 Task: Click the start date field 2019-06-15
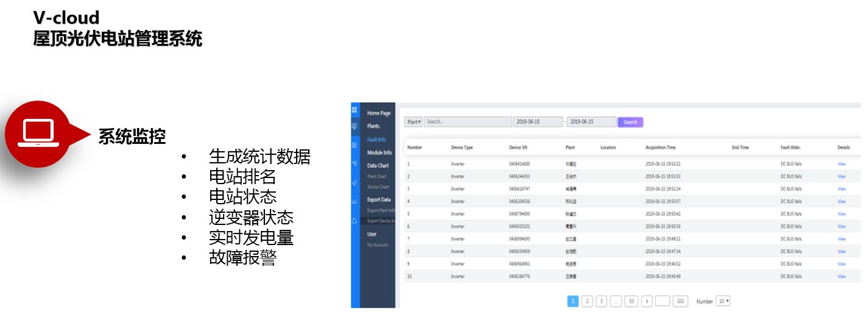click(x=537, y=122)
